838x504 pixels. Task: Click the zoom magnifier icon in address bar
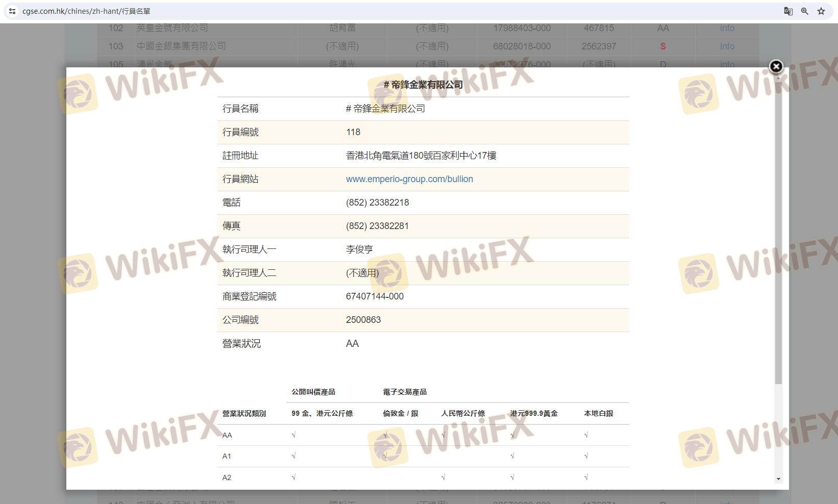(804, 11)
